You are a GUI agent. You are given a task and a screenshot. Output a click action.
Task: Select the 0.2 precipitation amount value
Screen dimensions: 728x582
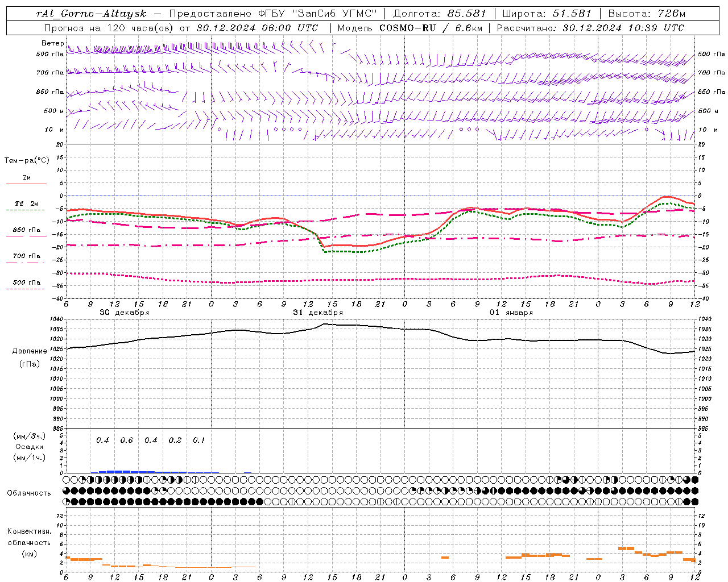click(x=175, y=440)
